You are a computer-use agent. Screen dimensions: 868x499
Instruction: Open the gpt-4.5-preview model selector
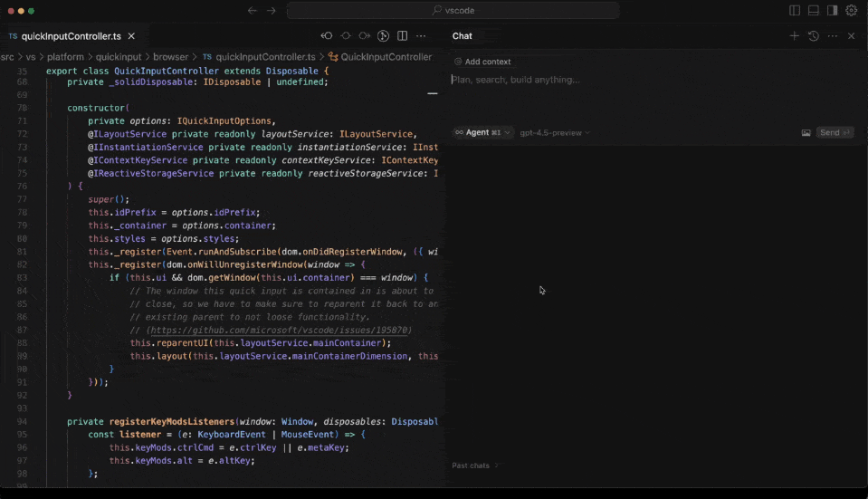554,132
